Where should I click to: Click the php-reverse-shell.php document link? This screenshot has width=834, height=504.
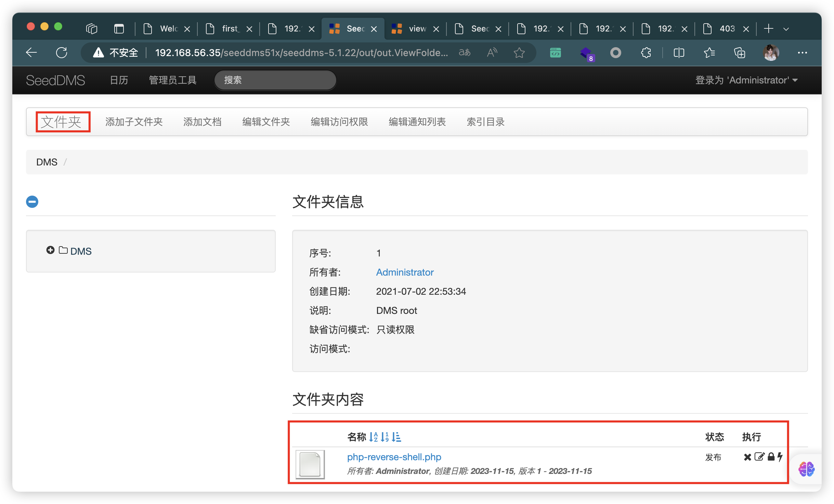[x=394, y=457]
